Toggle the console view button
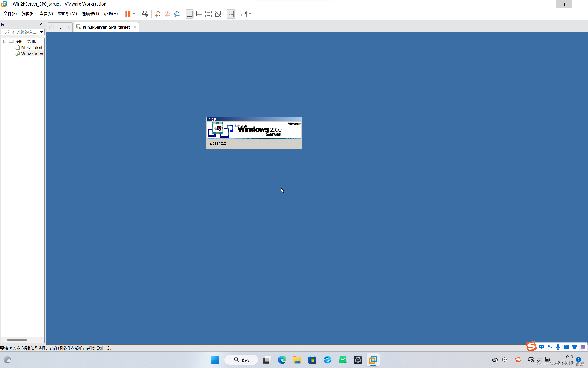 pos(231,14)
